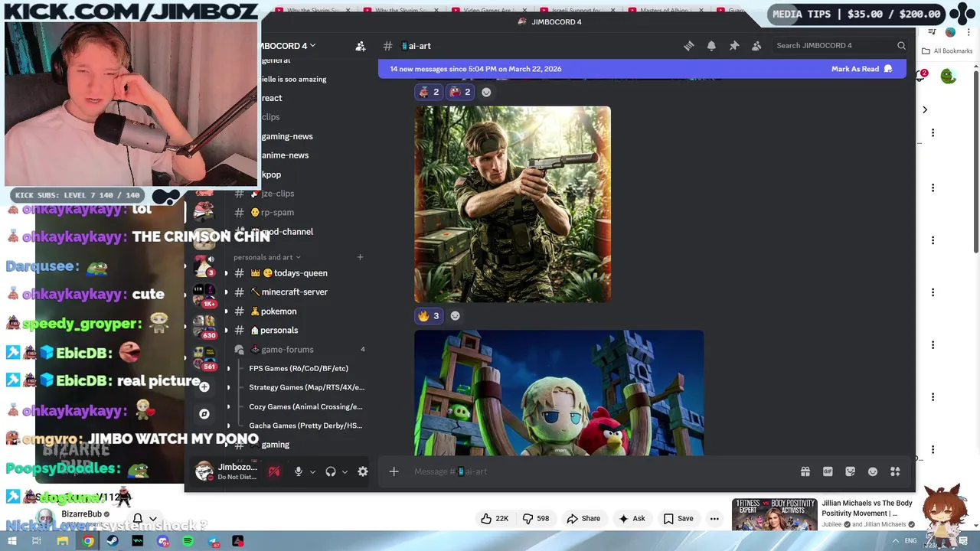Open User Settings gear icon

tap(363, 471)
